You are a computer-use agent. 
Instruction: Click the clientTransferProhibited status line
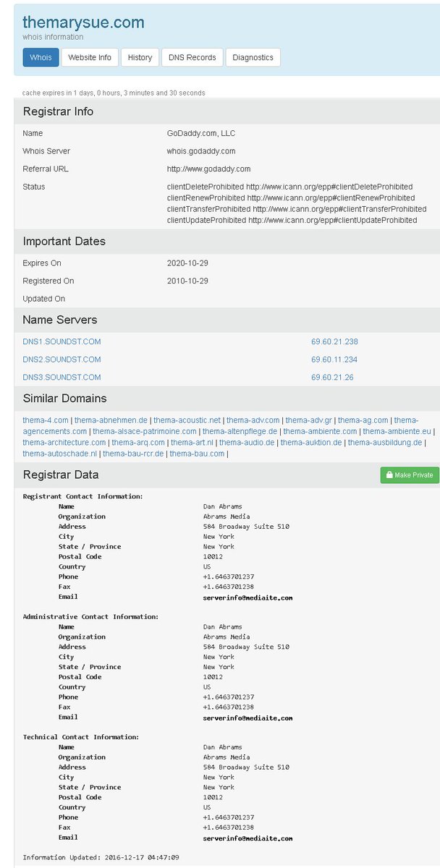(296, 209)
